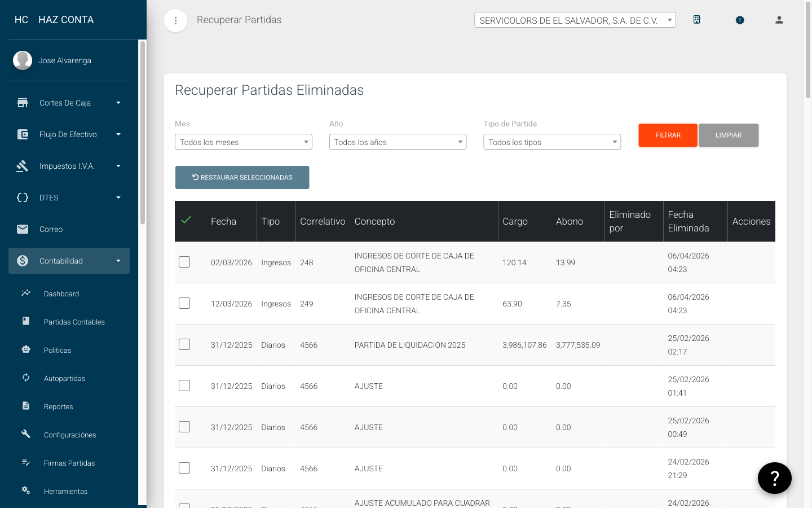Click the DTES curly braces icon

pos(23,198)
